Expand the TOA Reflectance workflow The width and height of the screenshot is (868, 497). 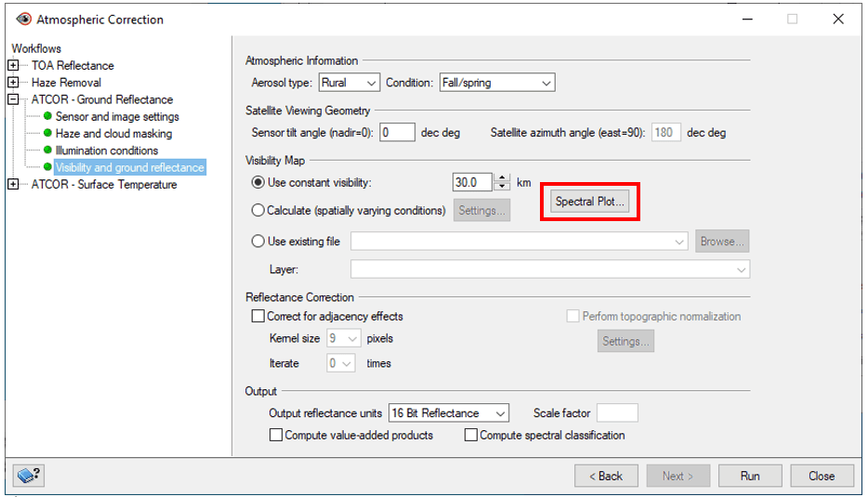pos(13,65)
